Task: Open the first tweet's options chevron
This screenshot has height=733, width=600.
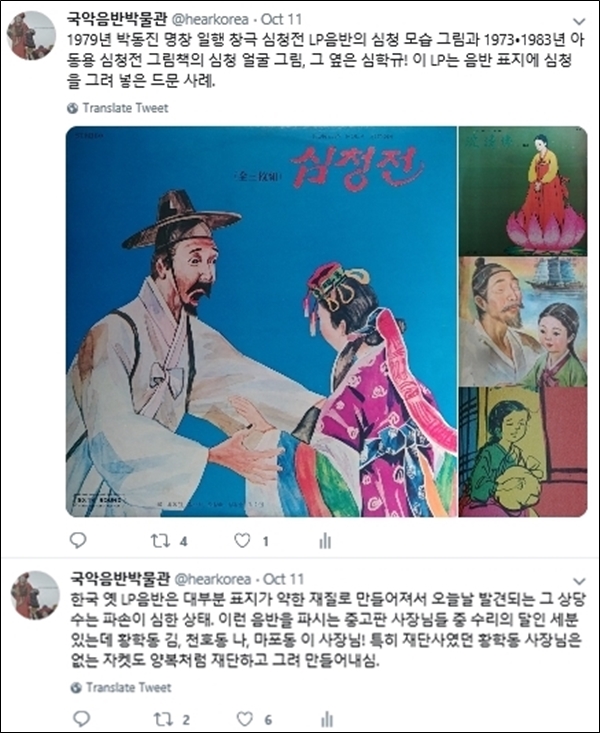Action: click(x=579, y=21)
